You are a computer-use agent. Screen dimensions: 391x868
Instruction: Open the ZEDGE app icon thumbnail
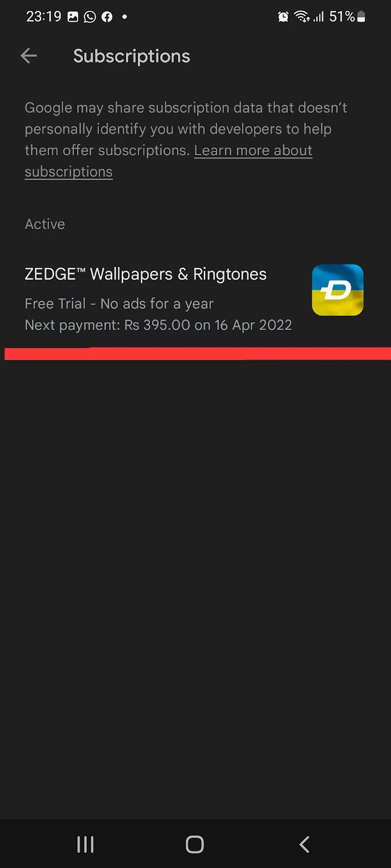337,290
